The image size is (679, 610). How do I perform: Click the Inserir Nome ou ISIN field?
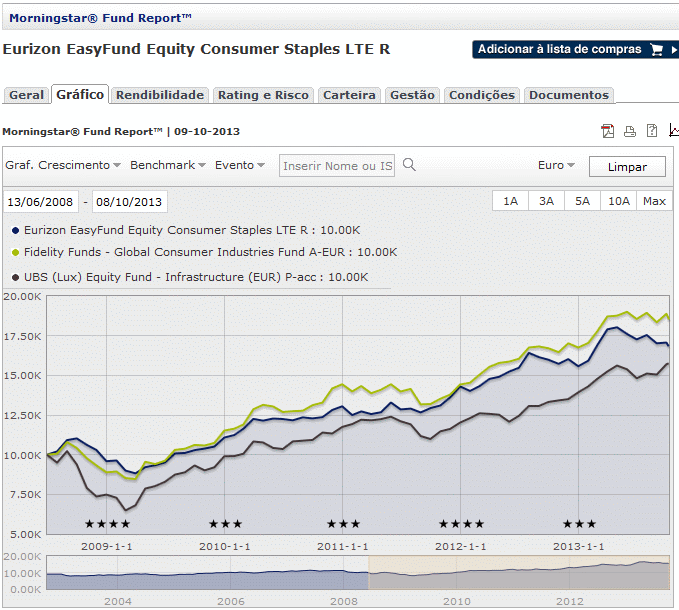click(337, 166)
